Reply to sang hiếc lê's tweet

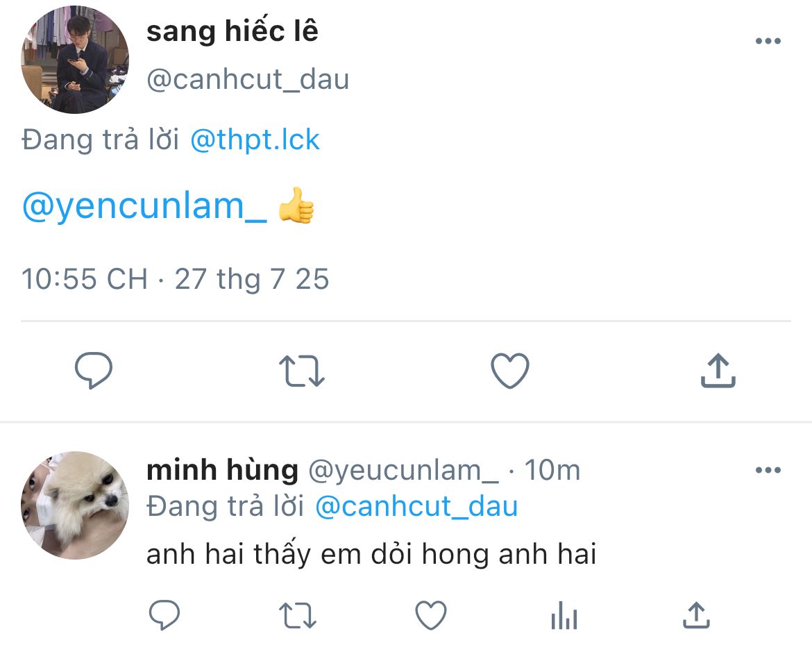tap(94, 371)
